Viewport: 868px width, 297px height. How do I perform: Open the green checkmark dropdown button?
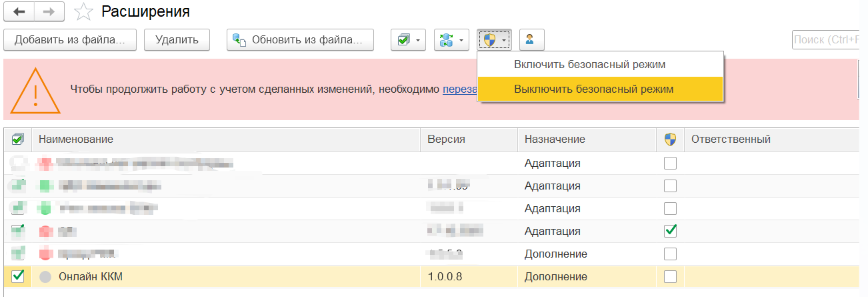click(409, 40)
